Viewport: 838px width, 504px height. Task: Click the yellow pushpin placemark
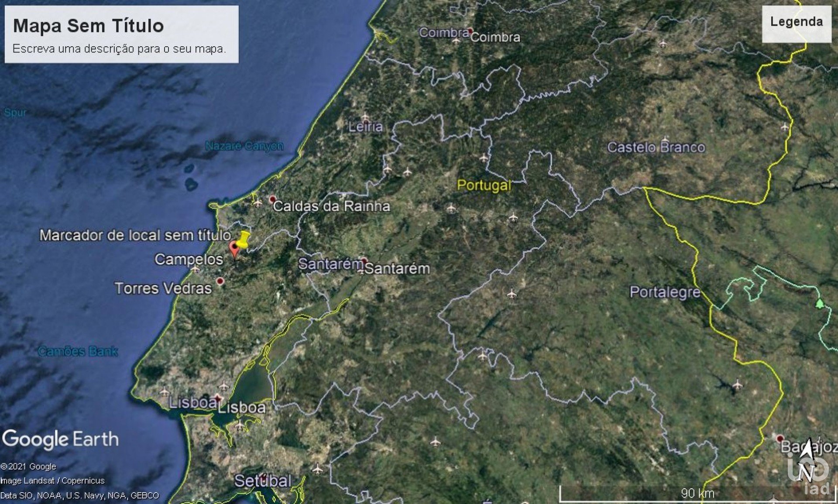pyautogui.click(x=244, y=239)
